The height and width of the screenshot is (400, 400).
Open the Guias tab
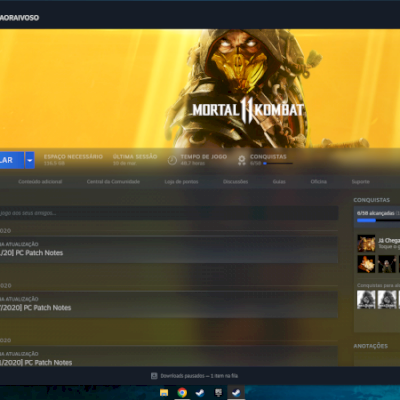279,182
